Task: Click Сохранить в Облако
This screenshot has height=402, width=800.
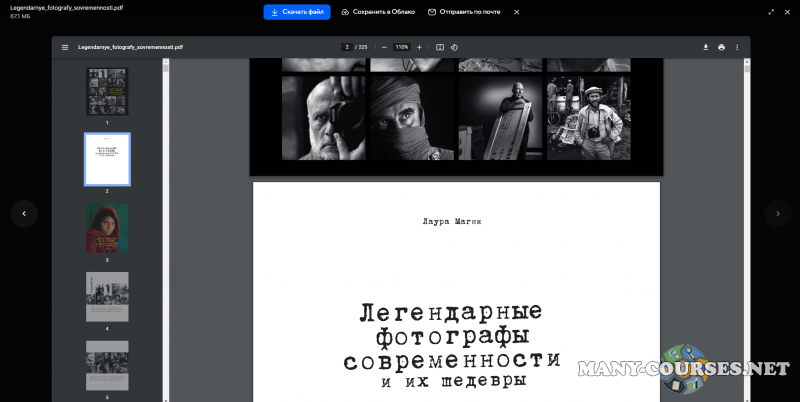Action: pyautogui.click(x=377, y=12)
